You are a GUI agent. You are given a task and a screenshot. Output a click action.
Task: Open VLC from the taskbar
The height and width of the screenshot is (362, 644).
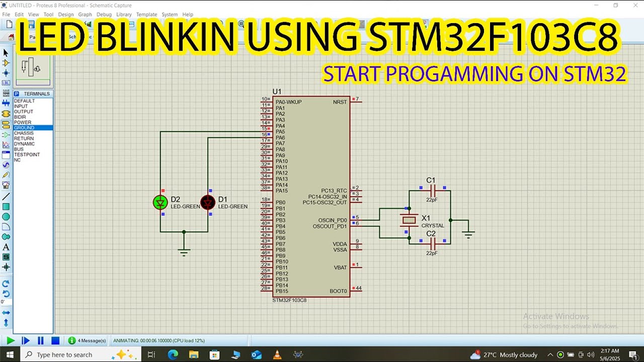[x=277, y=354]
